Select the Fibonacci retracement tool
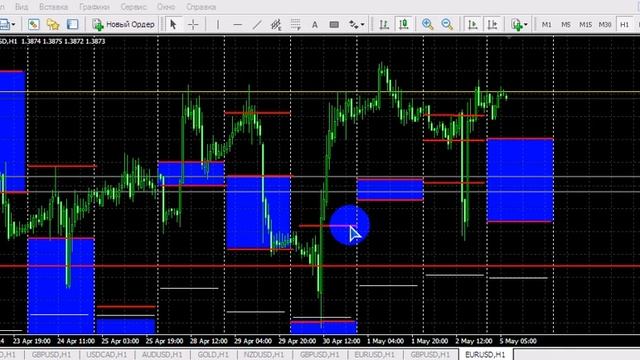The image size is (640, 360). [296, 24]
